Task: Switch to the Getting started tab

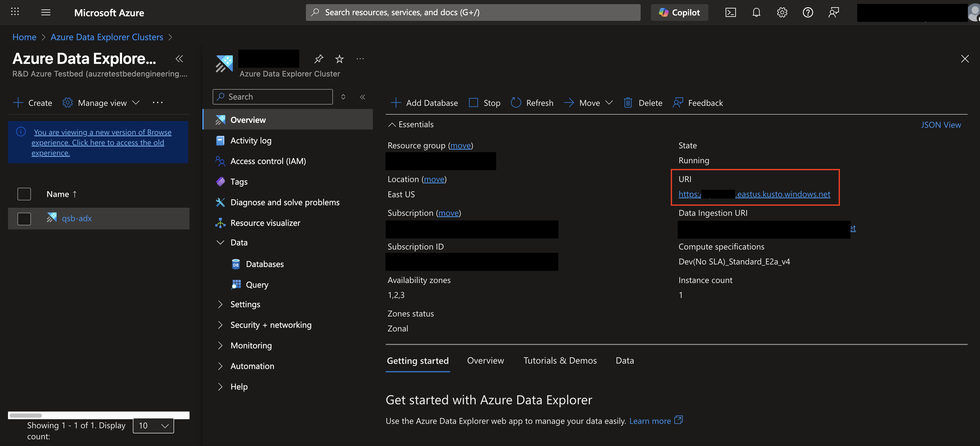Action: point(418,360)
